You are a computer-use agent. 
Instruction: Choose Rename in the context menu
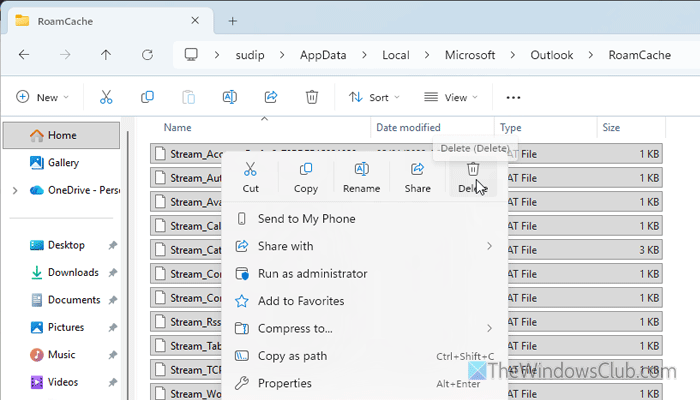click(x=362, y=177)
